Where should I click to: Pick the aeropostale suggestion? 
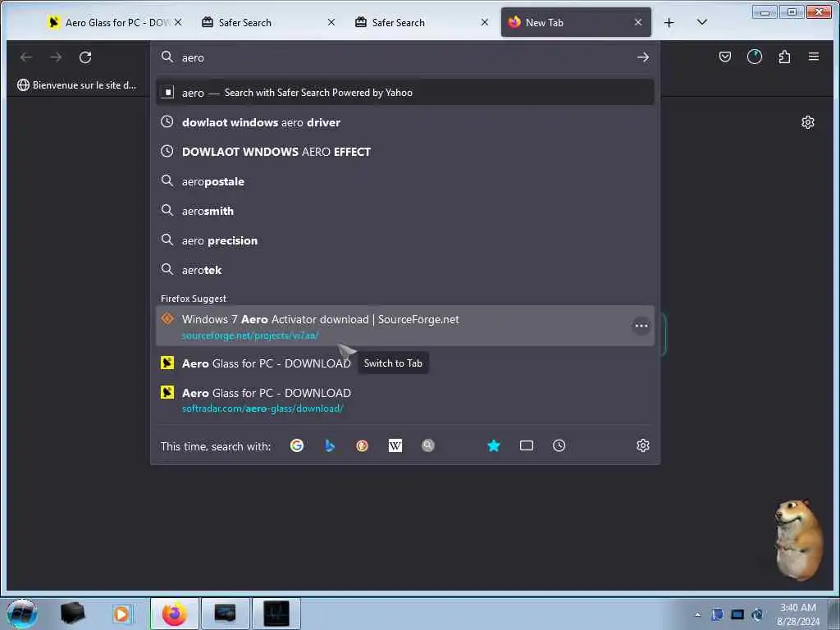point(405,181)
